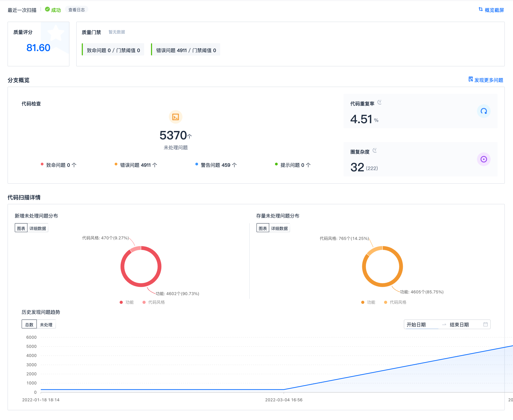Click the code duplication refresh circle icon
The height and width of the screenshot is (420, 513).
(x=484, y=111)
